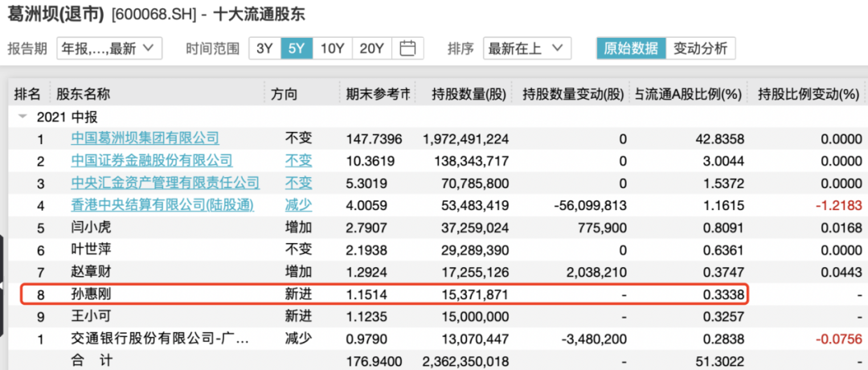Select the 10Y time range
Viewport: 868px width, 370px height.
(x=332, y=48)
